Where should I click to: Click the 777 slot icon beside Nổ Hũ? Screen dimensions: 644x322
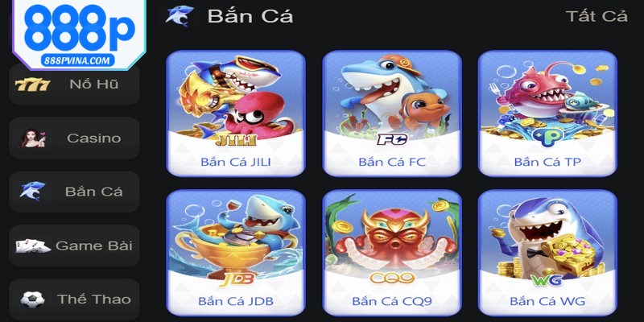point(32,85)
